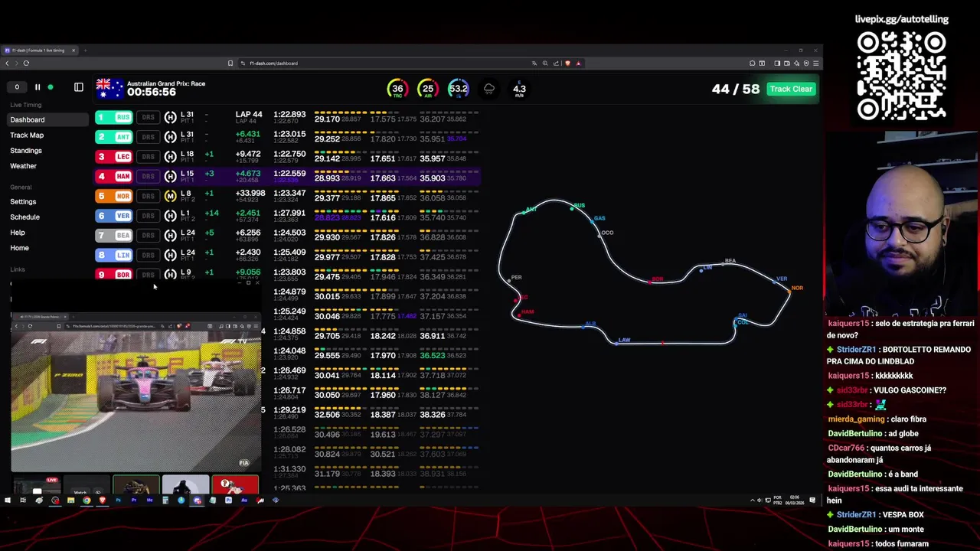The image size is (980, 551).
Task: Click the DRS indicator in LEC row
Action: 148,157
